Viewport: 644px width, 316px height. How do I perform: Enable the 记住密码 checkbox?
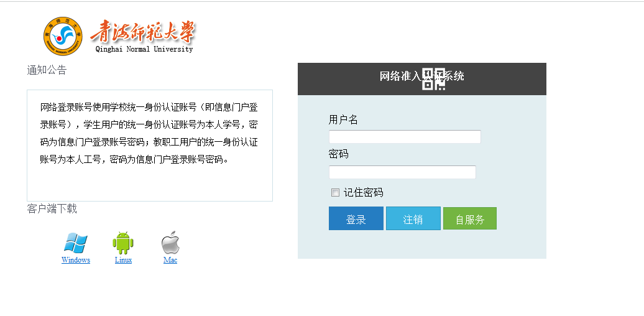[x=335, y=192]
